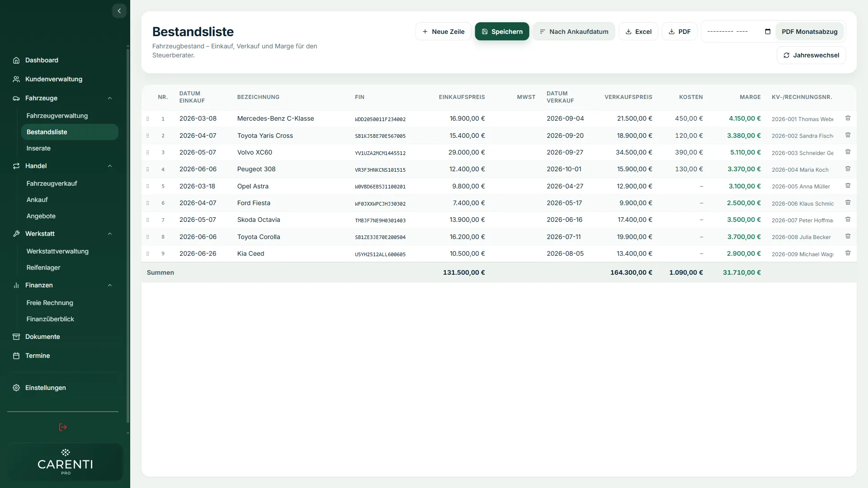Go to Finanzüberblick in the sidebar

coord(50,319)
